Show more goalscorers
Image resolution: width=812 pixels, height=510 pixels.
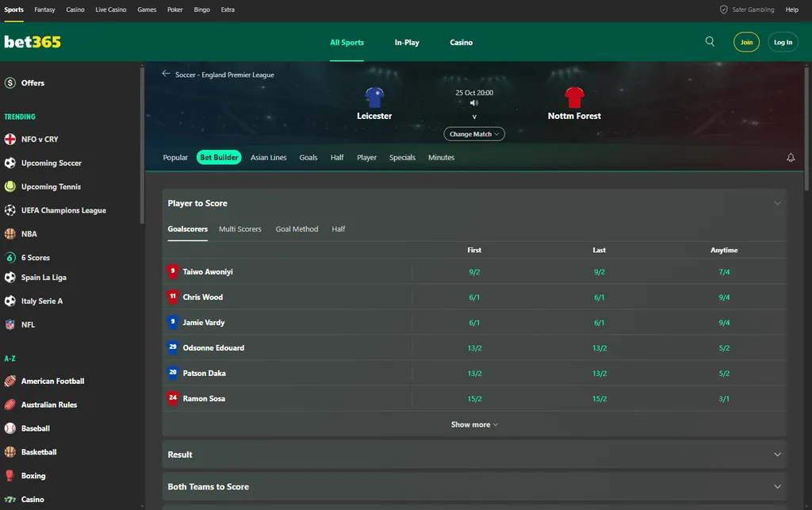pyautogui.click(x=474, y=424)
